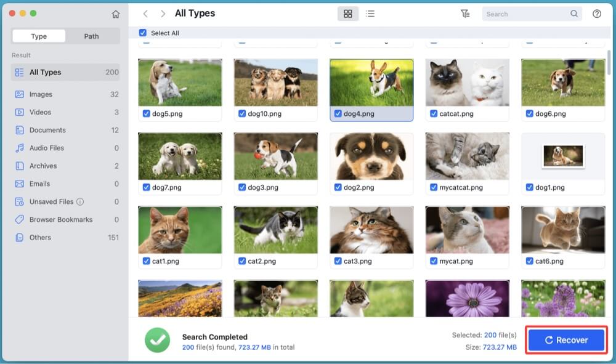Switch to list view layout
The width and height of the screenshot is (616, 364).
pos(370,14)
